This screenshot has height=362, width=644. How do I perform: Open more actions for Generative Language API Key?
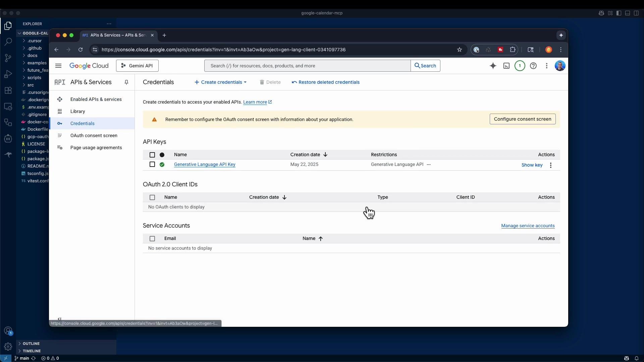[551, 165]
